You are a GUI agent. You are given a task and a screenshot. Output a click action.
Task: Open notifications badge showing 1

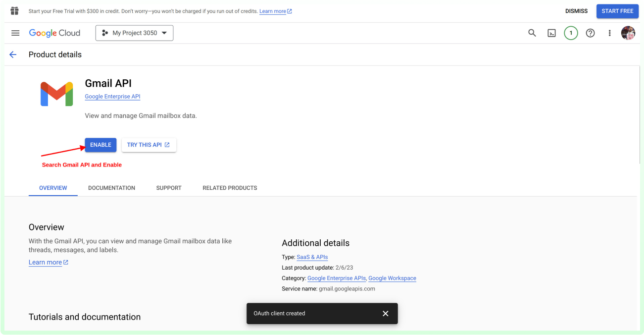571,33
